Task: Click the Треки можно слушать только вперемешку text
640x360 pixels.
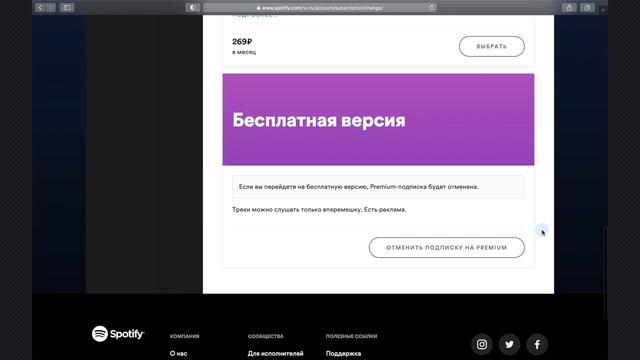Action: tap(319, 209)
